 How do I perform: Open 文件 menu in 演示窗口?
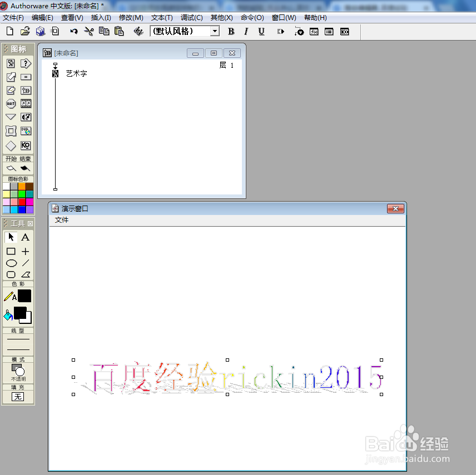(x=62, y=220)
